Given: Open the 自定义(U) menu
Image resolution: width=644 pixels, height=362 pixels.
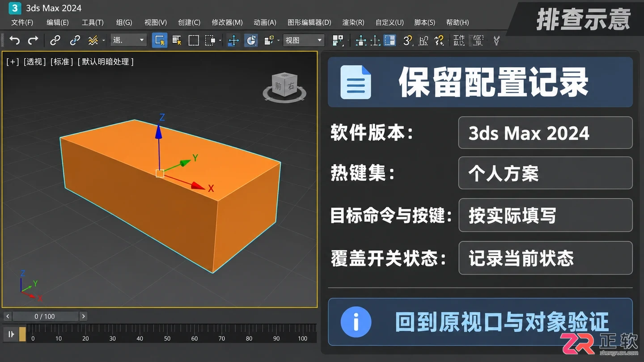Looking at the screenshot, I should point(390,22).
